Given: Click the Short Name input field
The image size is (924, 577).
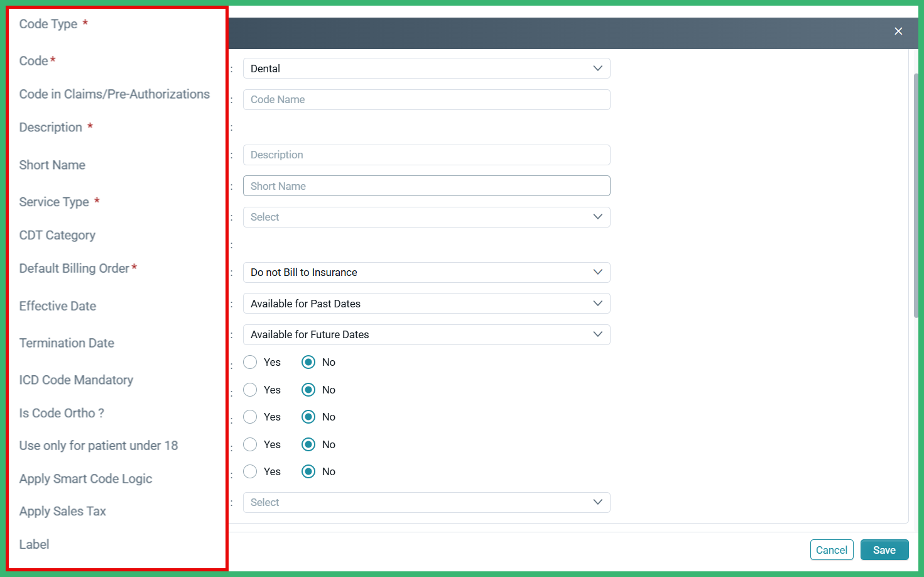Looking at the screenshot, I should tap(427, 185).
